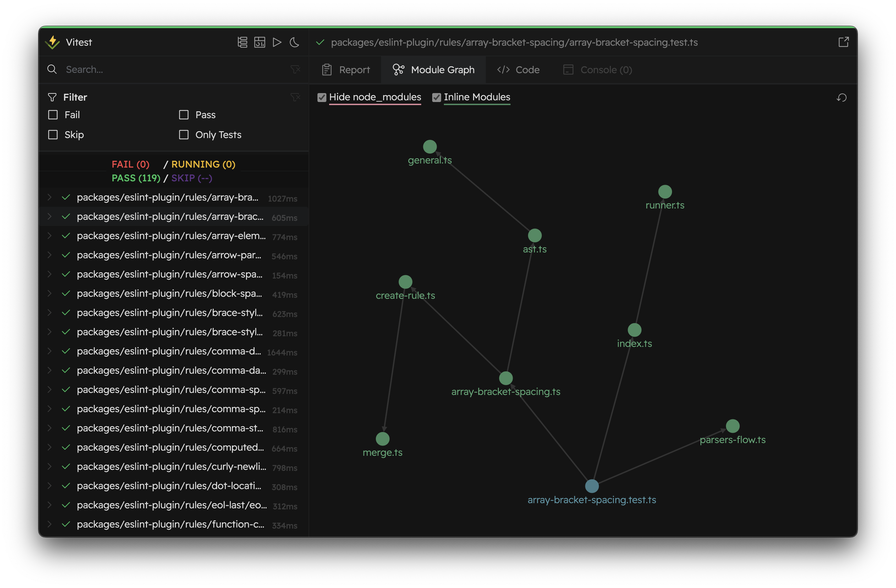
Task: Expand the curly-newli... 798ms test row
Action: 49,466
